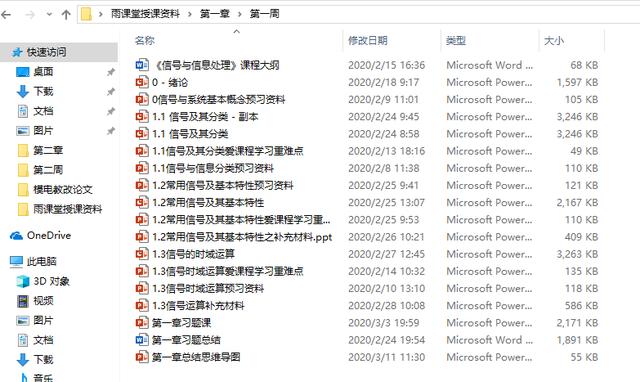
Task: Open 雨课堂授课资料 folder in sidebar
Action: [x=67, y=209]
